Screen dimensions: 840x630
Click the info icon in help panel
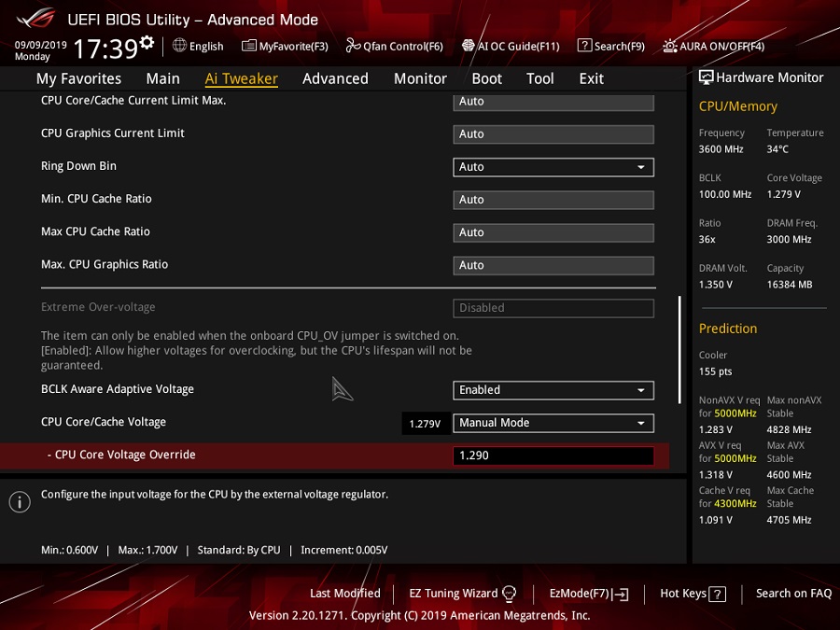tap(20, 502)
